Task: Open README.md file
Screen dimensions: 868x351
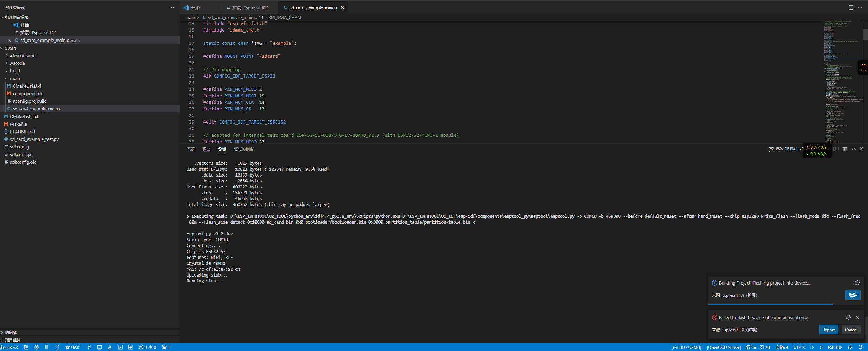Action: (90, 132)
